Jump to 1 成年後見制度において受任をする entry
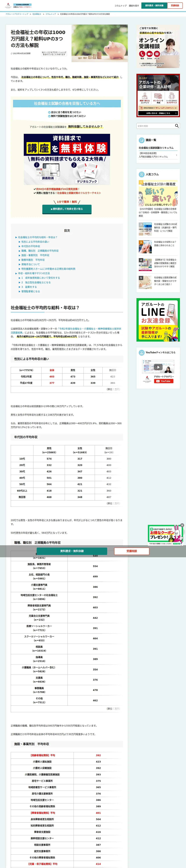This screenshot has width=186, height=868. (x=41, y=278)
